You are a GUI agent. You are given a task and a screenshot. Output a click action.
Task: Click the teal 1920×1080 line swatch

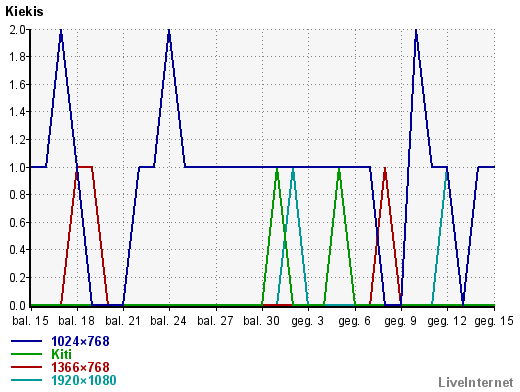click(x=27, y=380)
